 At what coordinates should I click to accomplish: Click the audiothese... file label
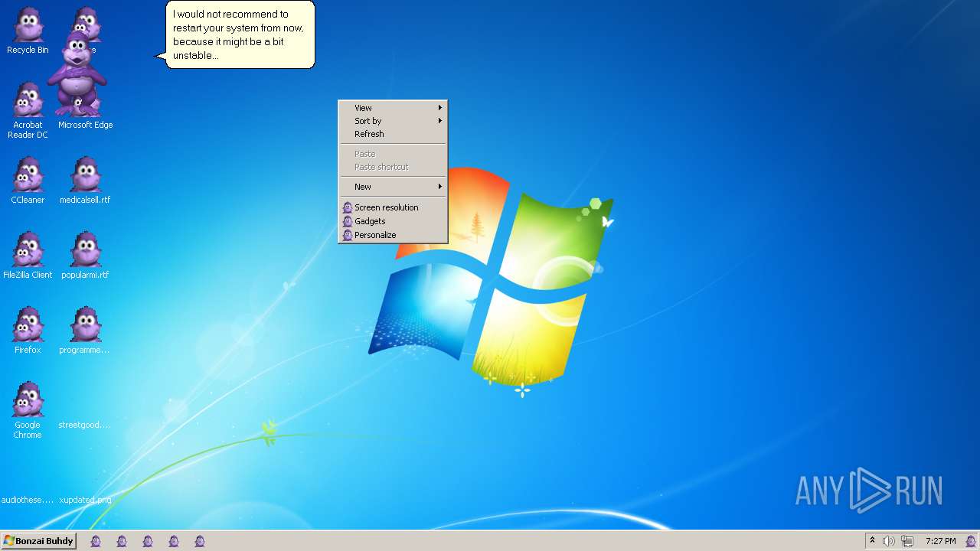point(28,500)
